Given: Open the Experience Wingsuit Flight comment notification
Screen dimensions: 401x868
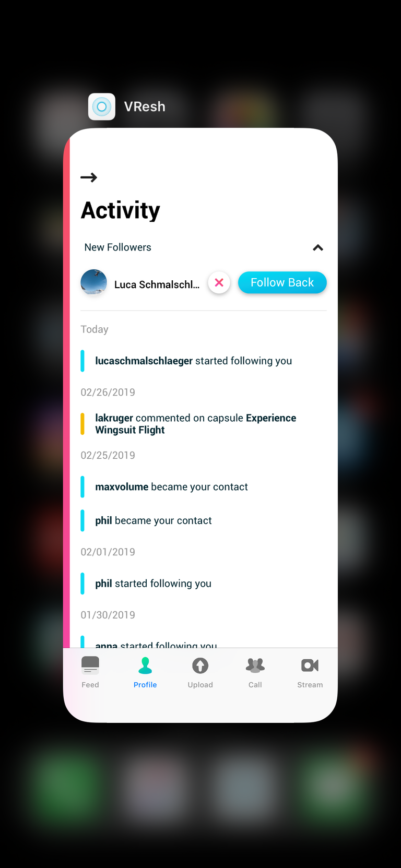Looking at the screenshot, I should (x=196, y=423).
